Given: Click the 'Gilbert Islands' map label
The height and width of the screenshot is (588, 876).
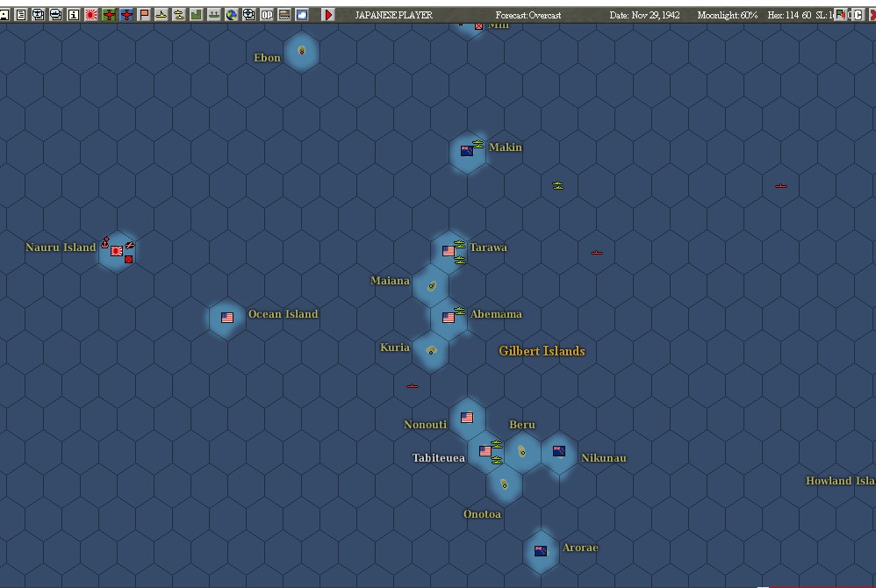Looking at the screenshot, I should pyautogui.click(x=542, y=351).
